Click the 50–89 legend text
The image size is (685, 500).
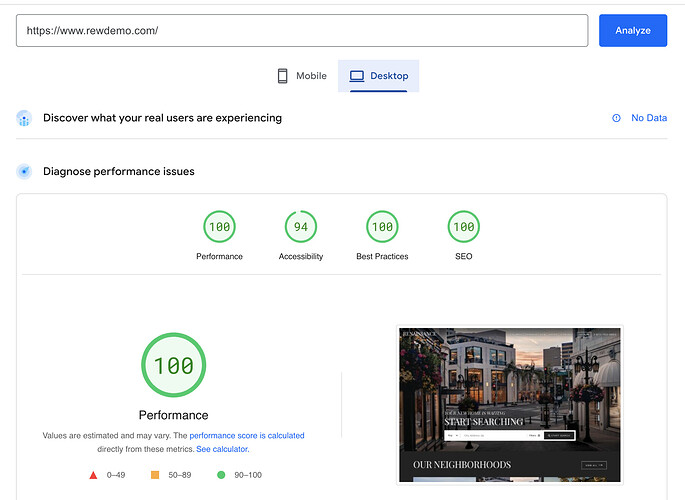click(x=180, y=475)
